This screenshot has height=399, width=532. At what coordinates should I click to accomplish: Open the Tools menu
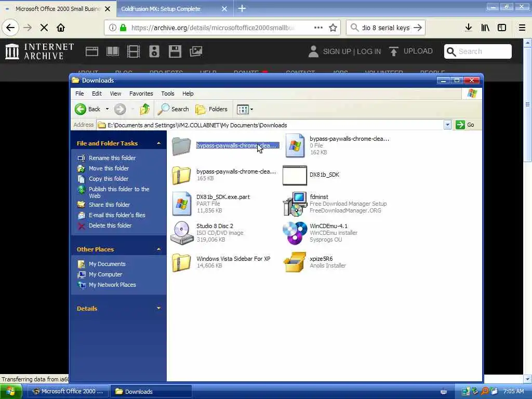(x=168, y=94)
